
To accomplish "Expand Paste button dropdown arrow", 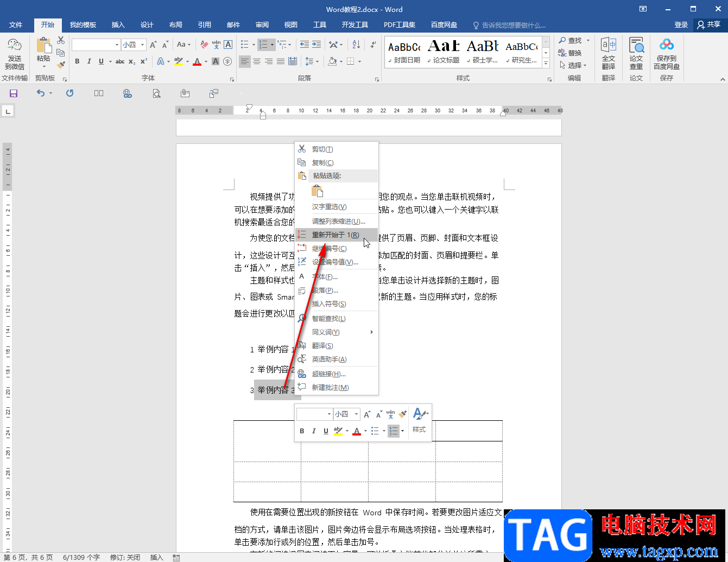I will click(43, 66).
